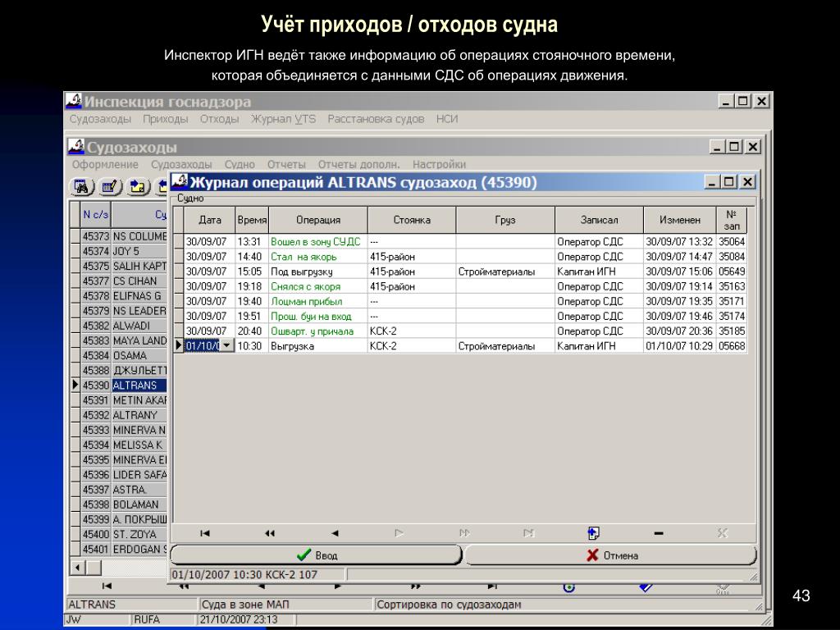Go to last record in journal navigator
This screenshot has height=630, width=840.
tap(529, 533)
